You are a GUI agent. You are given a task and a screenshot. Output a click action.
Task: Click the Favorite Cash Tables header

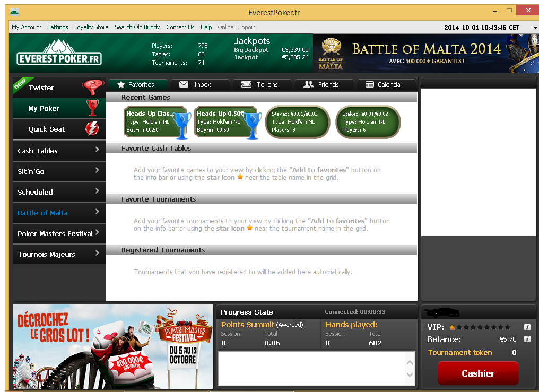click(x=262, y=148)
